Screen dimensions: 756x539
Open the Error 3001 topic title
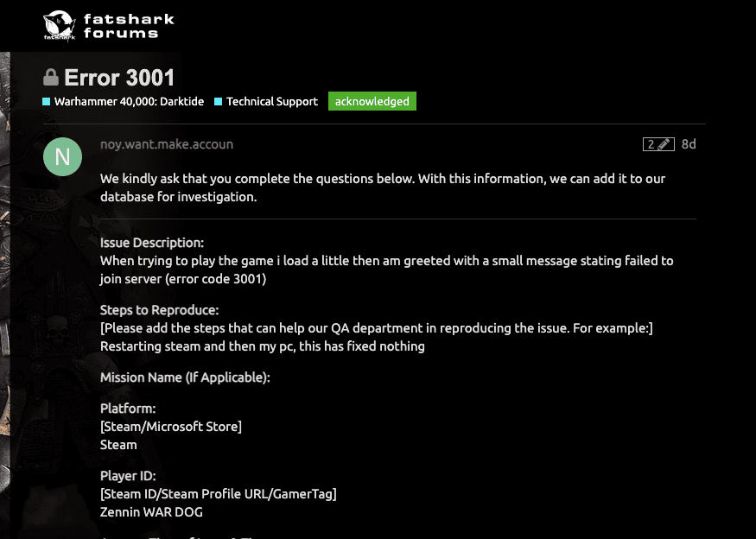119,78
